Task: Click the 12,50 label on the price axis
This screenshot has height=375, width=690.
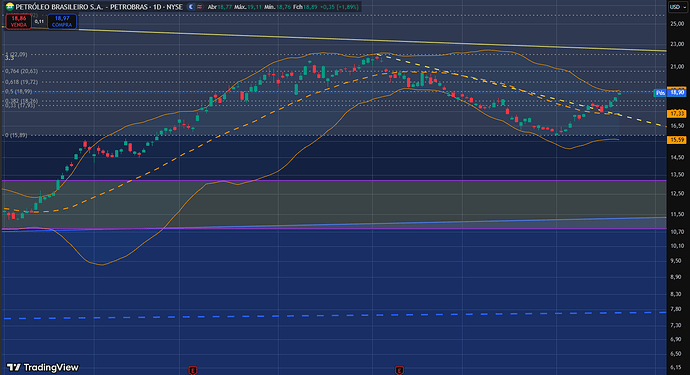Action: point(677,194)
